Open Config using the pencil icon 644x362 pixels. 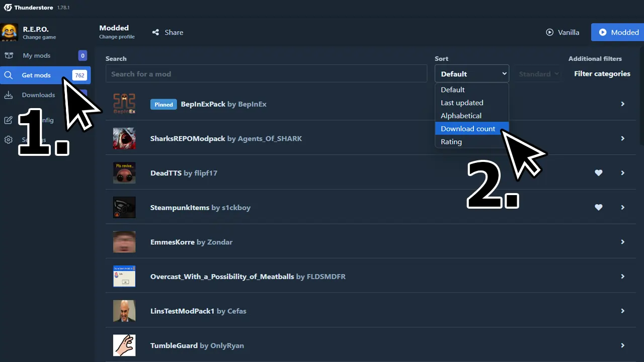(x=8, y=120)
